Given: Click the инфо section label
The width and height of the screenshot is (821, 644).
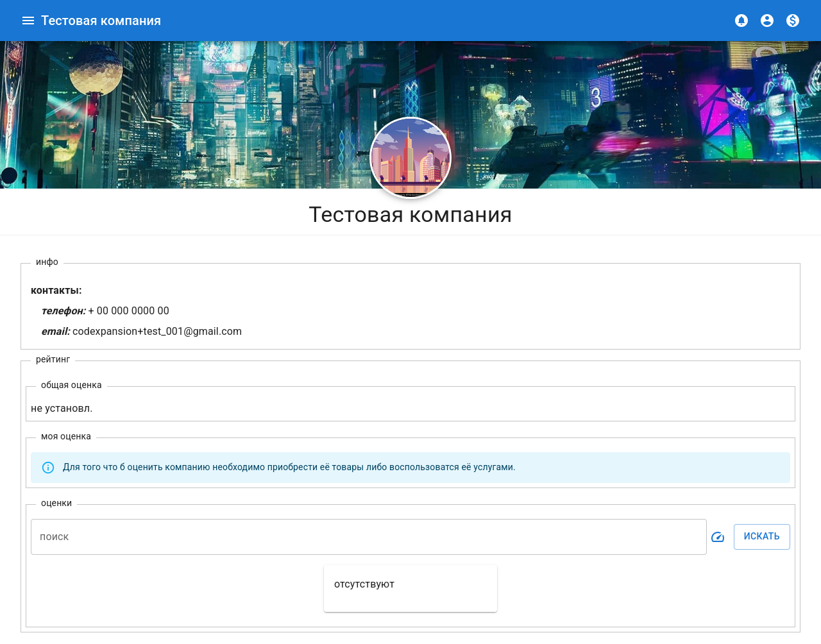Looking at the screenshot, I should [47, 262].
